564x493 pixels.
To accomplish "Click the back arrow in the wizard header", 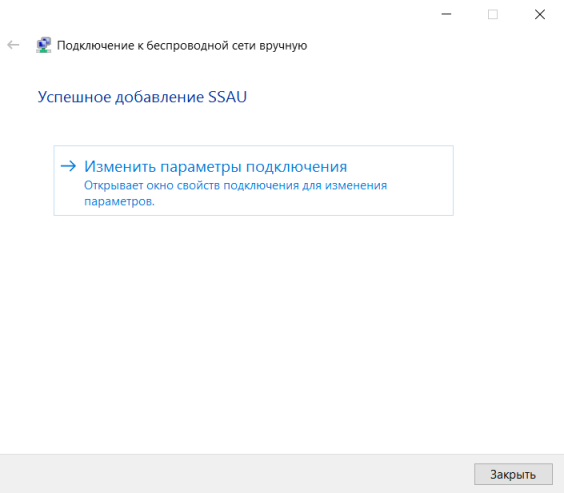I will pos(13,45).
